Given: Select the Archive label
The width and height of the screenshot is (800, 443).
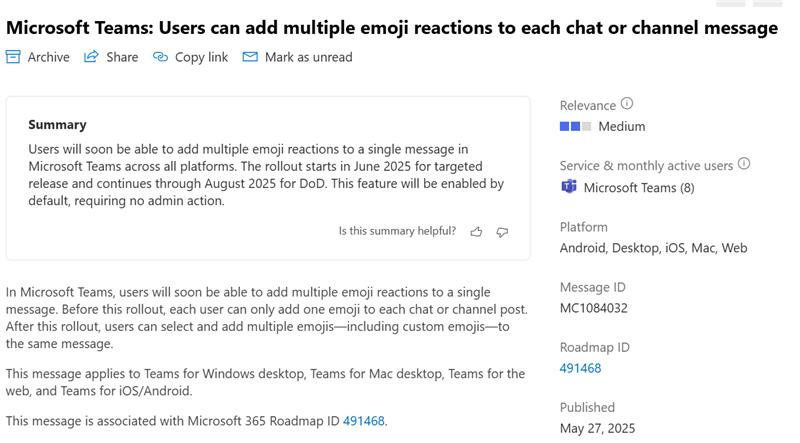Looking at the screenshot, I should click(x=48, y=57).
